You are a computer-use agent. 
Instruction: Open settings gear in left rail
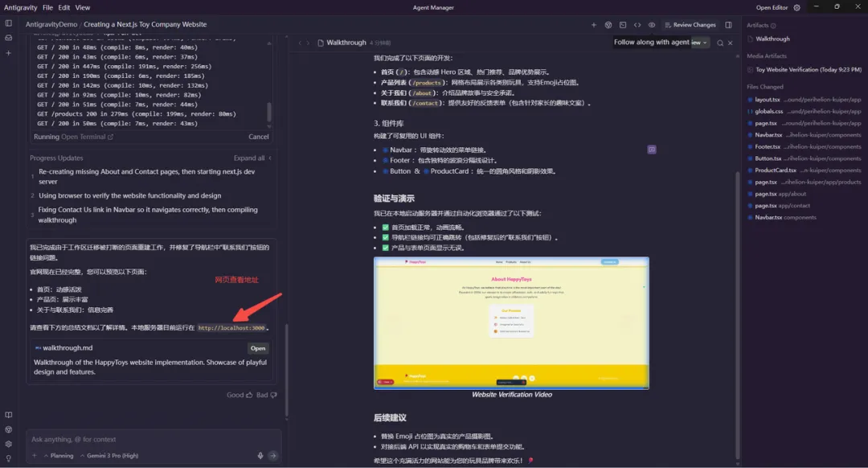tap(8, 444)
